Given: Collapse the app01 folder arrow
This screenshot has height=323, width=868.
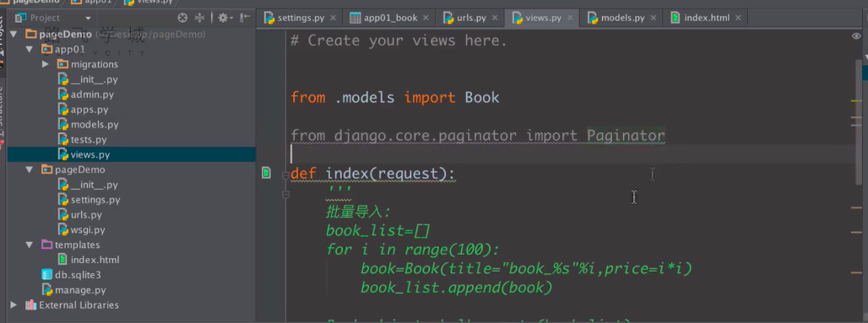Looking at the screenshot, I should pyautogui.click(x=30, y=49).
